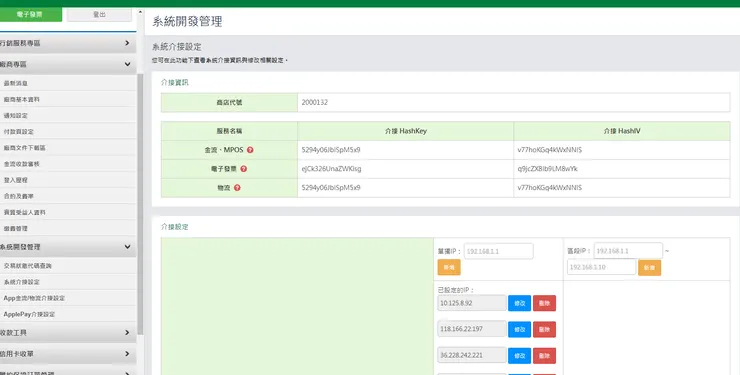
Task: Click the configured IP field 36.228.242.221
Action: [472, 355]
